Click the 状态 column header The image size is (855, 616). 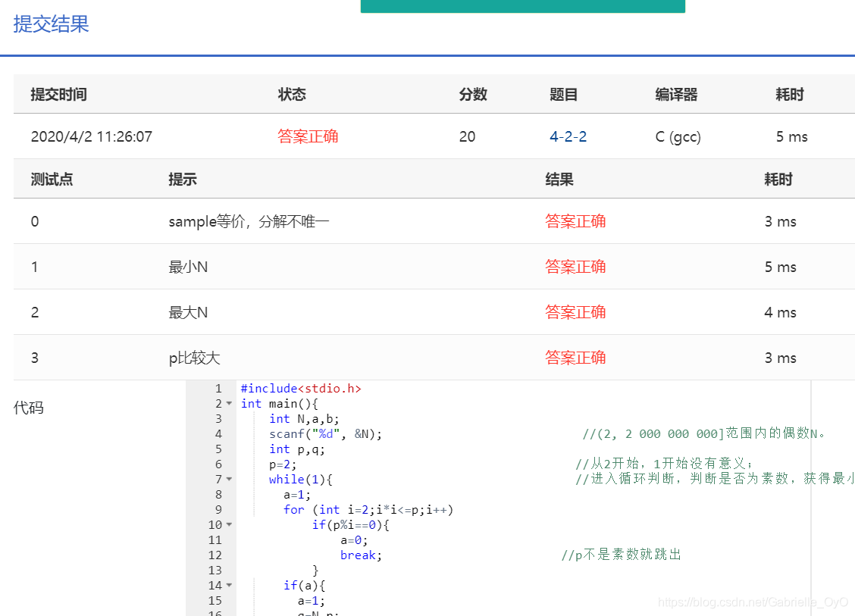(292, 95)
